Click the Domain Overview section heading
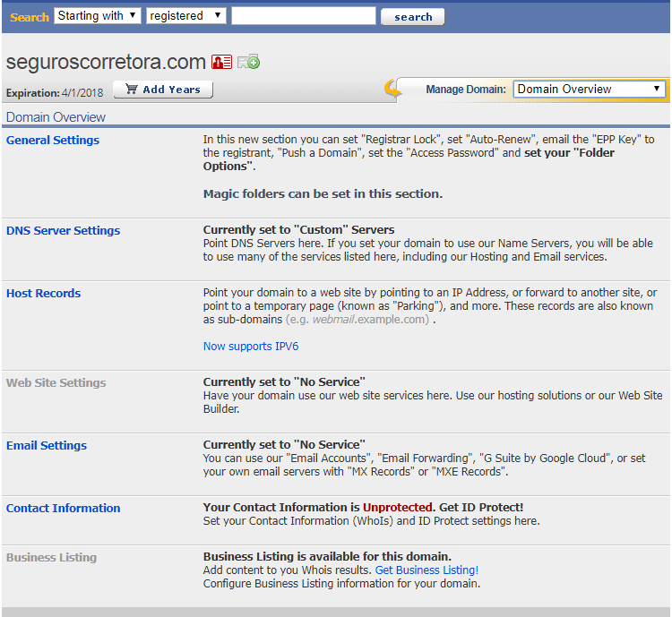This screenshot has width=672, height=617. (x=56, y=117)
